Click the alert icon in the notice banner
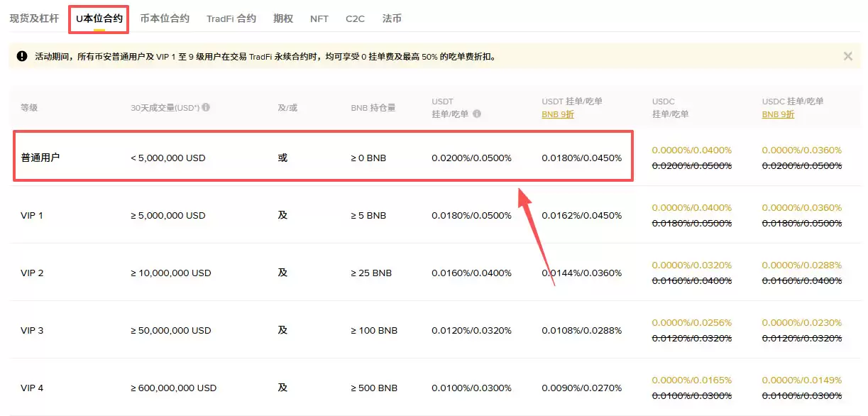This screenshot has height=416, width=868. 23,56
